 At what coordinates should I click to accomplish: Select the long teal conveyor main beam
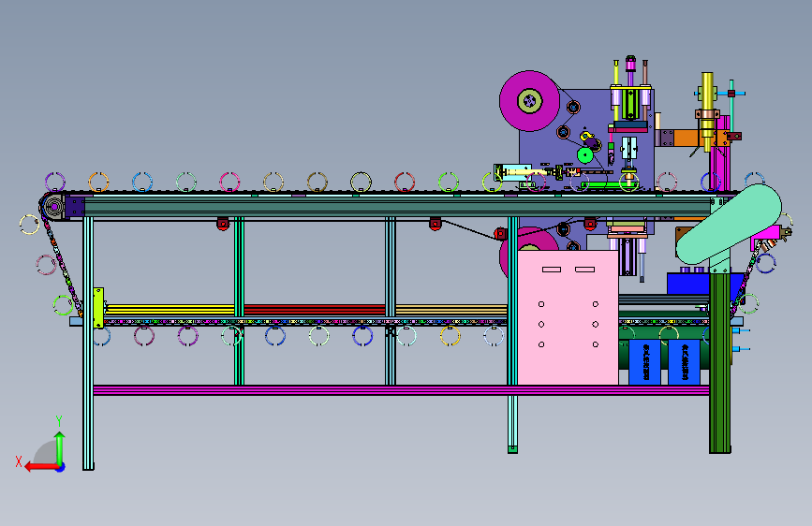coord(398,206)
